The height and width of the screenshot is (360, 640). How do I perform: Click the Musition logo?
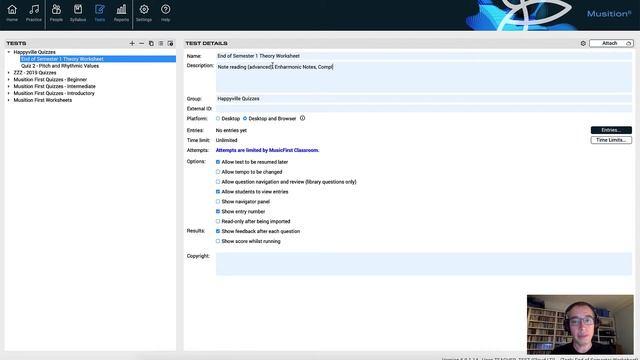(609, 14)
